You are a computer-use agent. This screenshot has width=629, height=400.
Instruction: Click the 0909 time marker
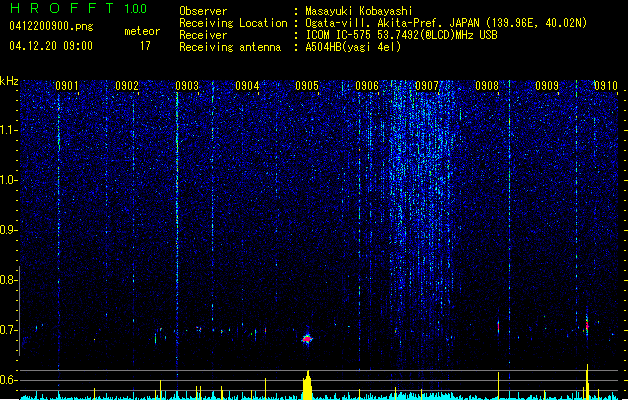547,86
